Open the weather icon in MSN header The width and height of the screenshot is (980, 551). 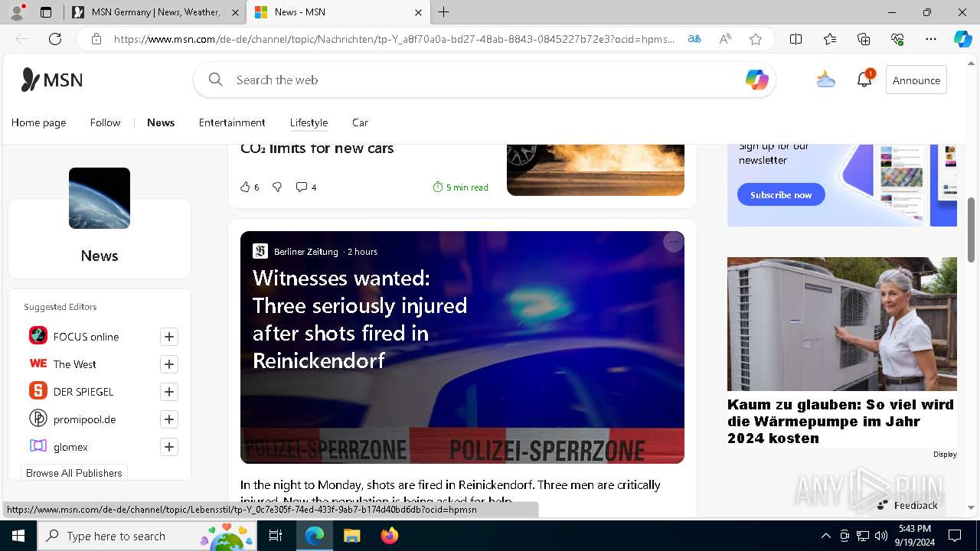[825, 80]
